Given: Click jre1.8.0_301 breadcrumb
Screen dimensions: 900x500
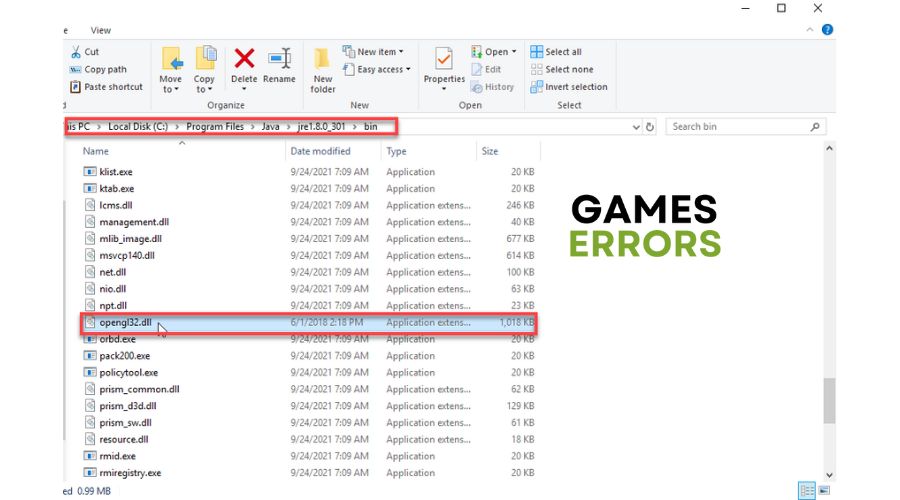Looking at the screenshot, I should pos(321,126).
